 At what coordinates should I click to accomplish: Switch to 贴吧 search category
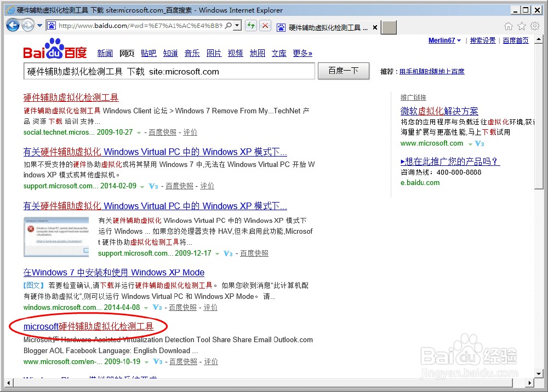(x=149, y=53)
